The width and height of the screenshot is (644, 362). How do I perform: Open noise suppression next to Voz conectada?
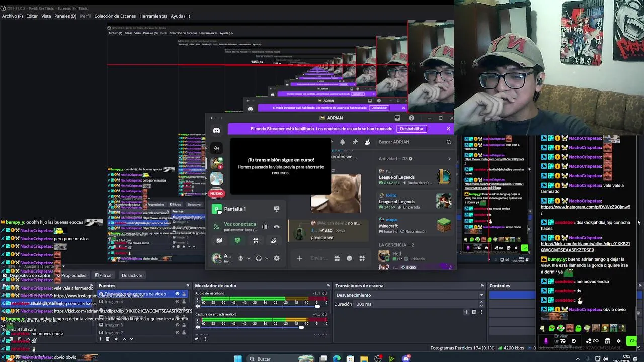[265, 227]
